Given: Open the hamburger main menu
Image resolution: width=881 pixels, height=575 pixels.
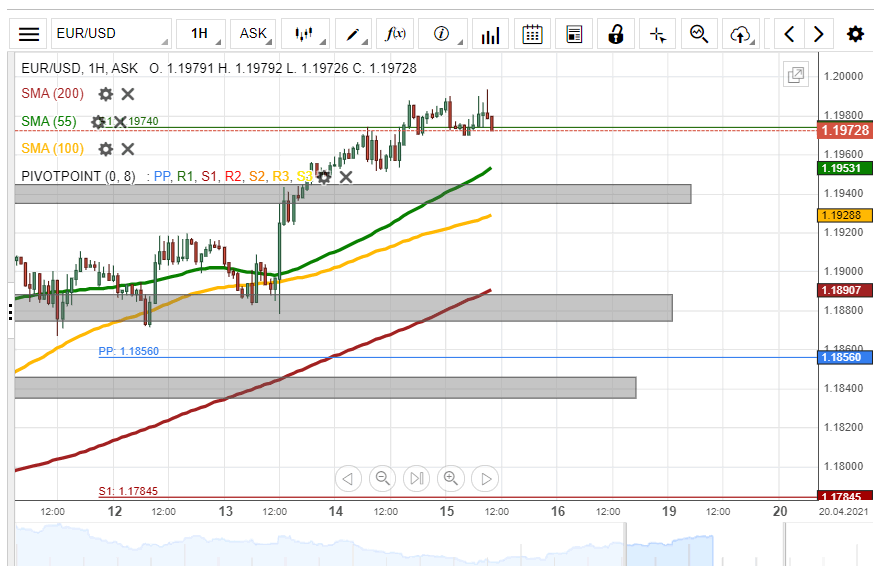Looking at the screenshot, I should point(29,34).
